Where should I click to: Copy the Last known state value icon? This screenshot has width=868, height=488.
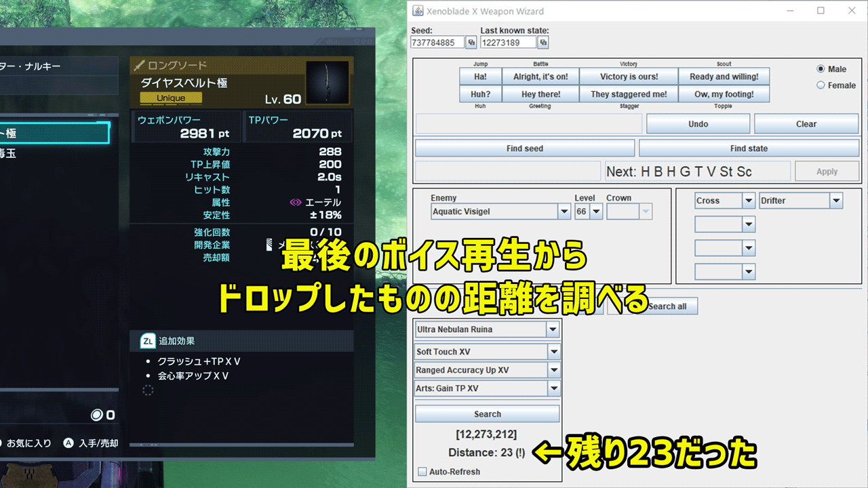tap(543, 43)
